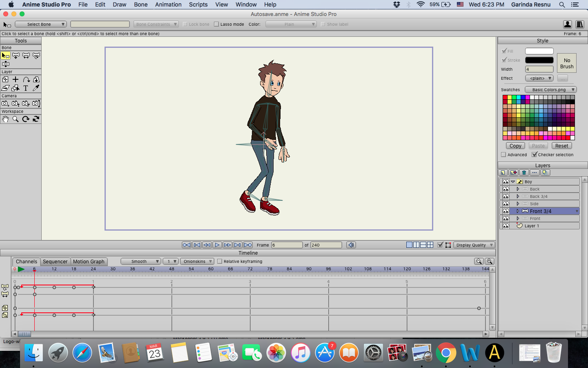Select the Insert Text tool
588x368 pixels.
click(26, 88)
